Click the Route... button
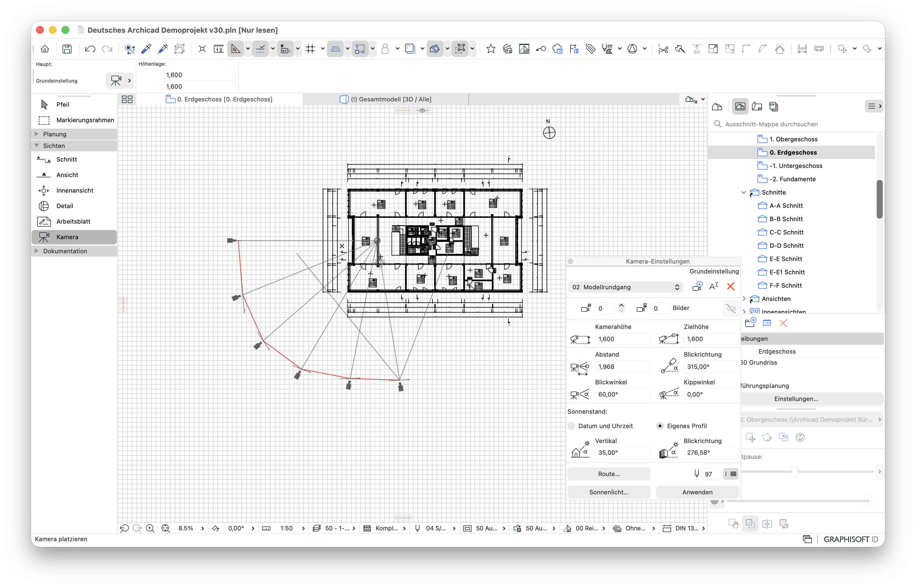The width and height of the screenshot is (916, 588). coord(608,474)
